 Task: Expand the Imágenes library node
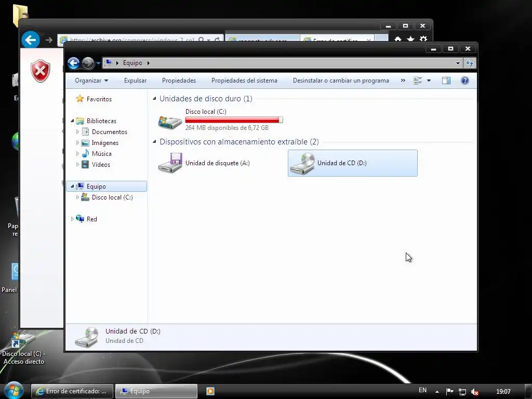point(77,142)
